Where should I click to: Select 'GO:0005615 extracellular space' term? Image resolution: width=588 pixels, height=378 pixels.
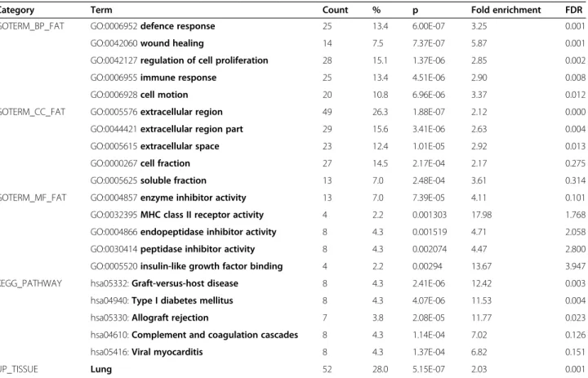[x=155, y=146]
